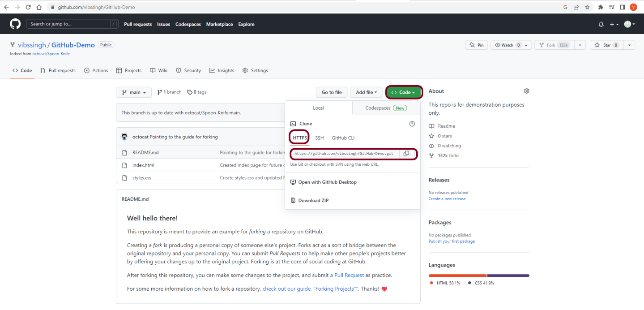Pin this repository
The height and width of the screenshot is (310, 644).
click(x=477, y=45)
